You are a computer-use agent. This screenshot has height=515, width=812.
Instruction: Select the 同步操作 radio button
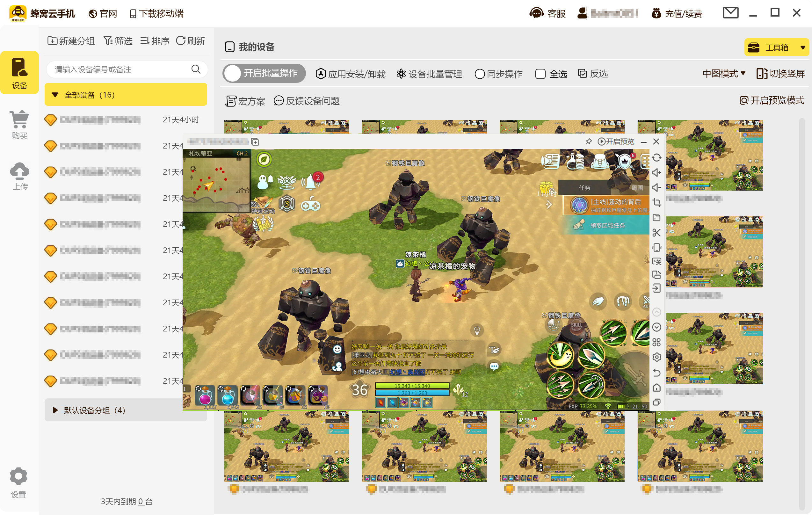[x=479, y=74]
